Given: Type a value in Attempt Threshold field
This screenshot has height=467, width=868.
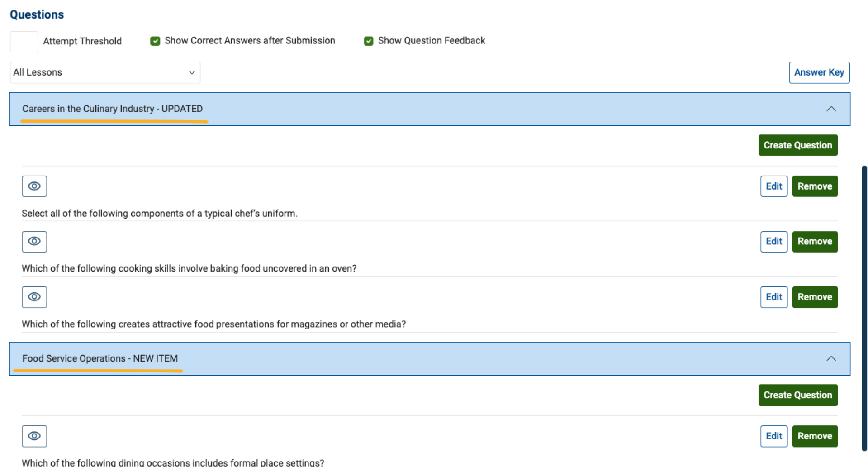Looking at the screenshot, I should 24,41.
